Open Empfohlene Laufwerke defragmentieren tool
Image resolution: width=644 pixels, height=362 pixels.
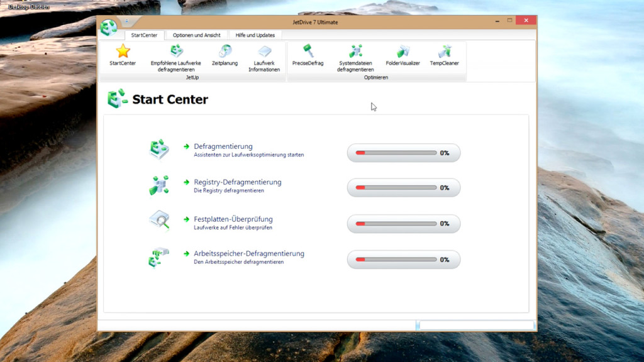tap(176, 52)
